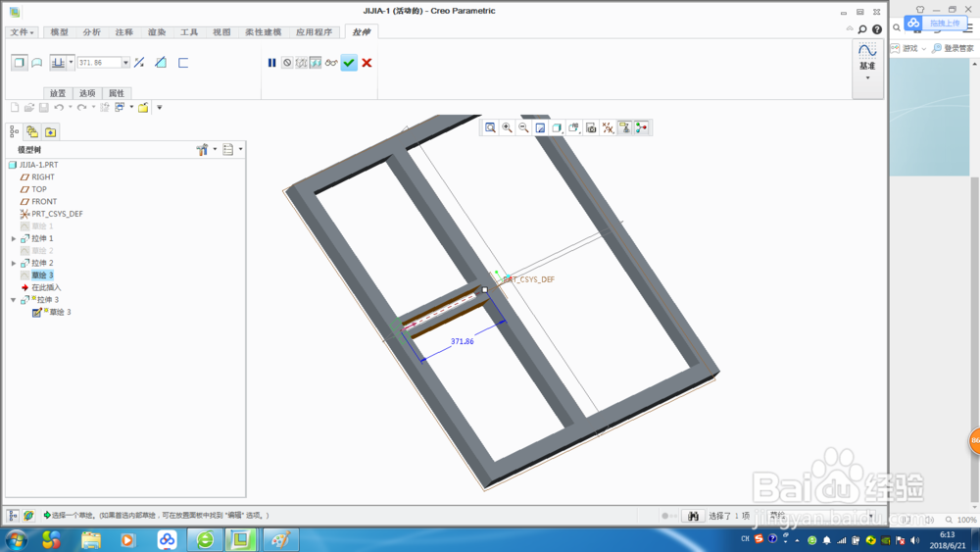Toggle the spin center display icon

point(641,127)
